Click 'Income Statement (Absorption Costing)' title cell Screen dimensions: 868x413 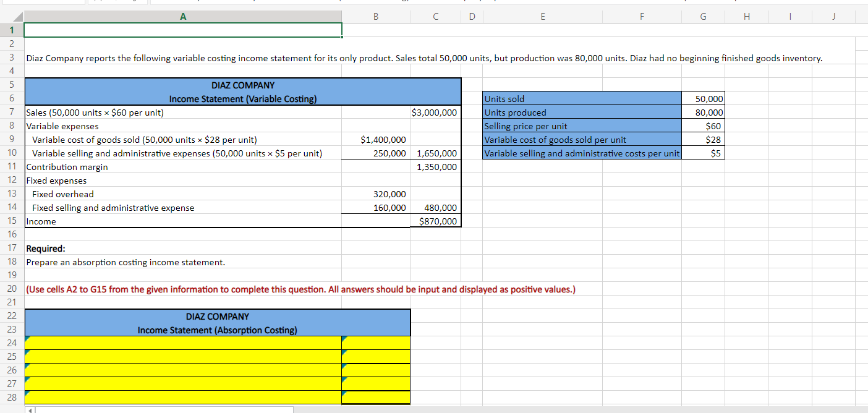pyautogui.click(x=217, y=330)
